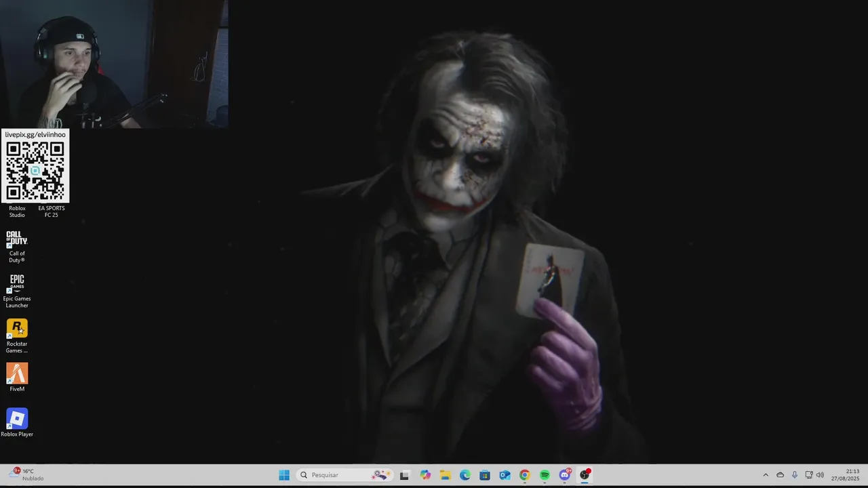Open Microsoft Edge from the taskbar
This screenshot has width=868, height=488.
pos(465,475)
